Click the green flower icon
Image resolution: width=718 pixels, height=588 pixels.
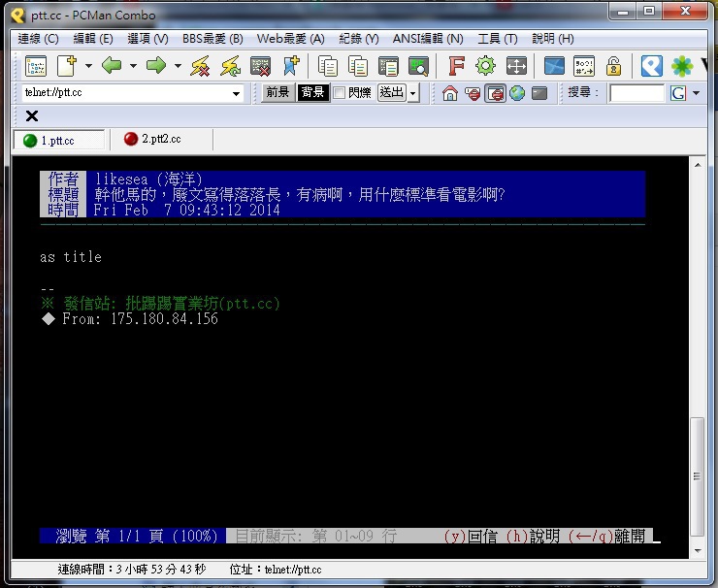tap(682, 66)
